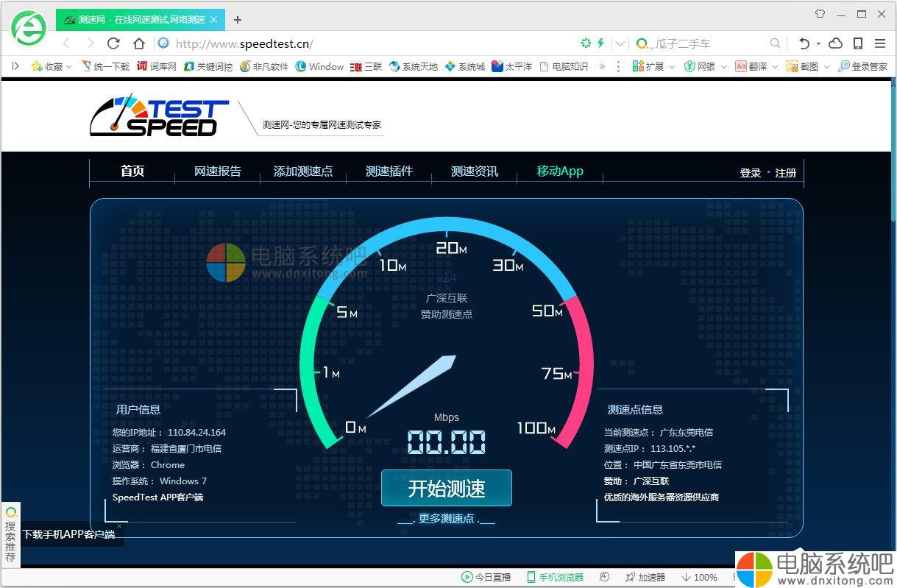Select the 测速资讯 navigation tab
The image size is (897, 588).
[475, 171]
